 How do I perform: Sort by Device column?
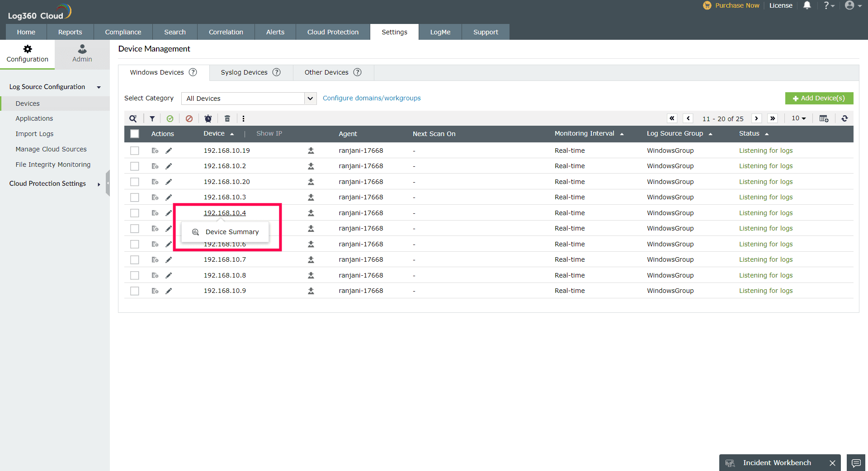point(219,134)
